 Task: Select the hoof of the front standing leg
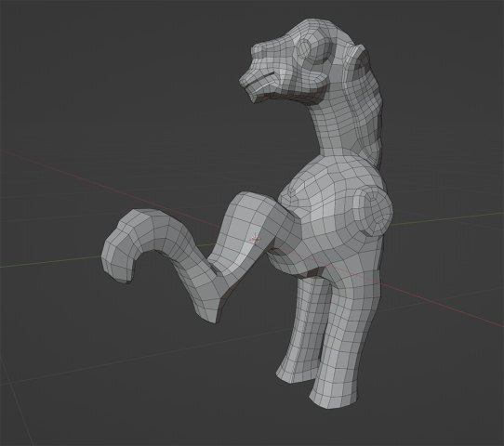click(333, 395)
